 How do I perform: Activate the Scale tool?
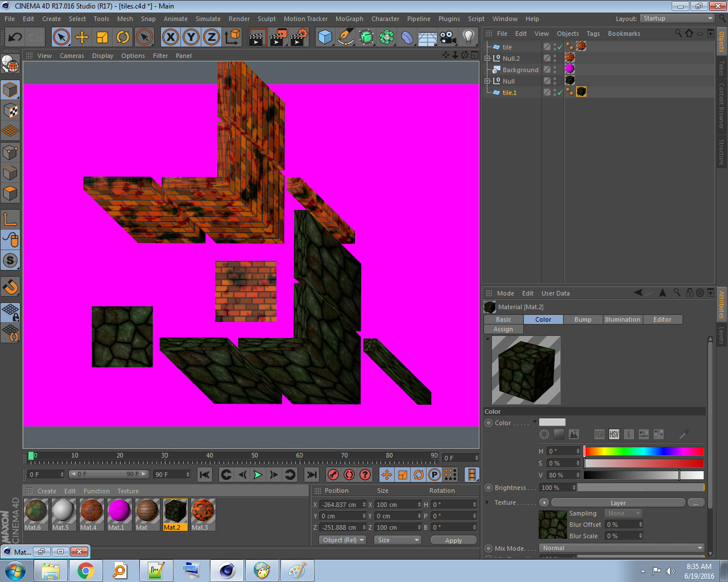pyautogui.click(x=102, y=38)
